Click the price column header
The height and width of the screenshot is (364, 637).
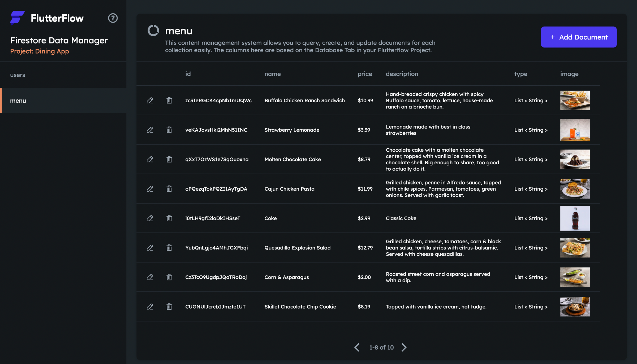click(365, 74)
